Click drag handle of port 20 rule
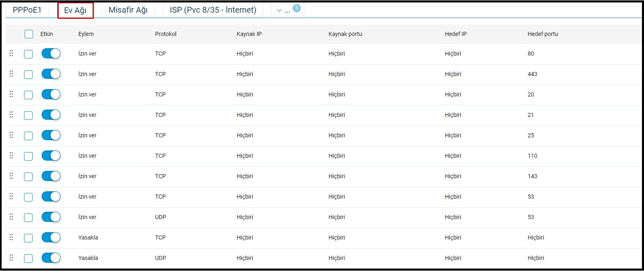This screenshot has width=644, height=271. pyautogui.click(x=11, y=94)
